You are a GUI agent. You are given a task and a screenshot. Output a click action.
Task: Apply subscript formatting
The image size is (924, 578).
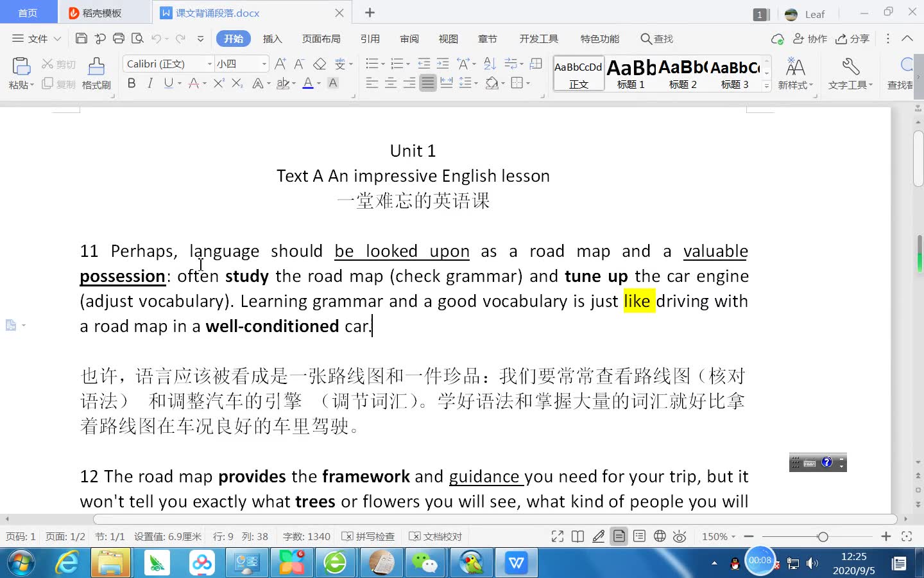pyautogui.click(x=237, y=83)
